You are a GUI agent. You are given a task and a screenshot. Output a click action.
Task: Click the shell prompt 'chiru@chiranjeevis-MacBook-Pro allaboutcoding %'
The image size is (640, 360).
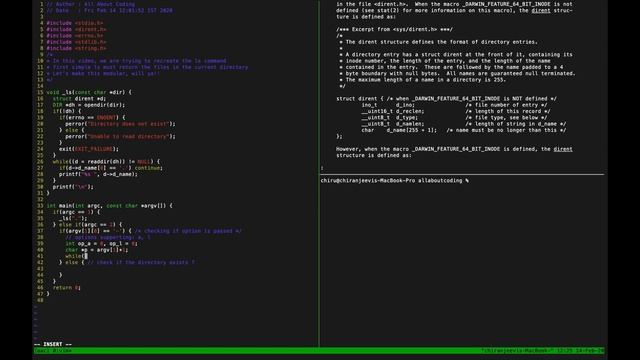[394, 180]
